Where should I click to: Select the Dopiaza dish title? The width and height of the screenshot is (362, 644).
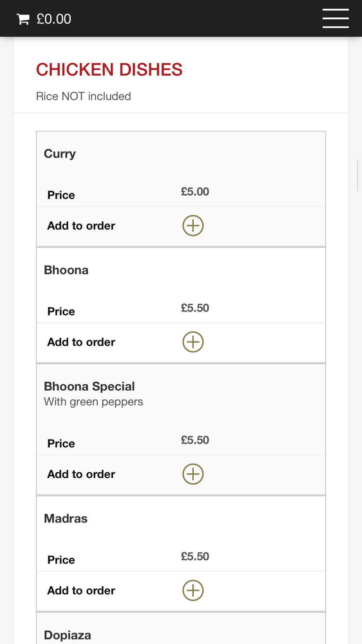pos(67,635)
